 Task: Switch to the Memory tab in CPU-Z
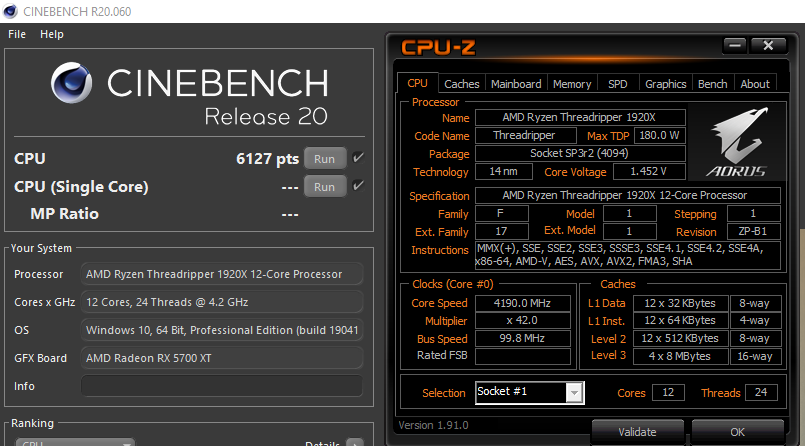coord(572,84)
